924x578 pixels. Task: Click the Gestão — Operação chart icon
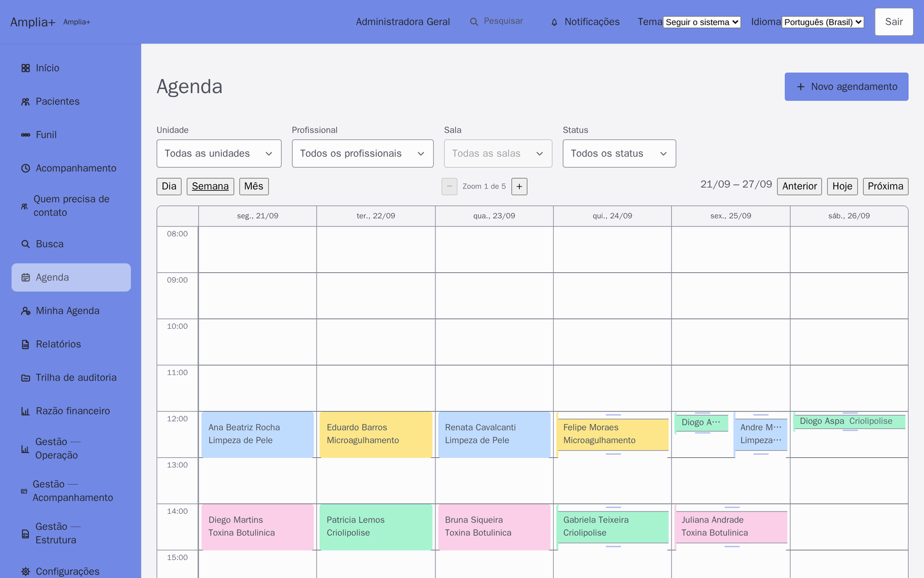point(25,449)
